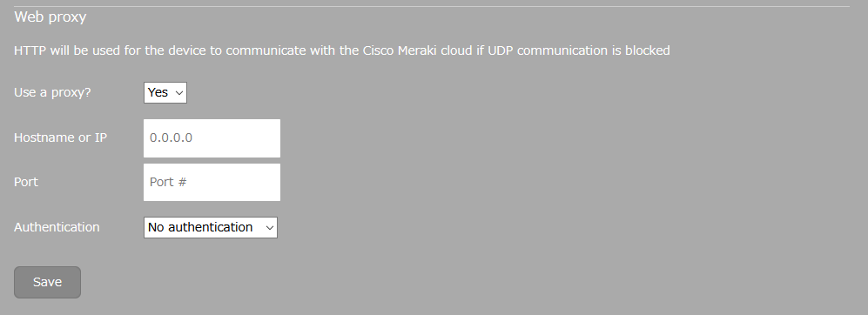Focus the Port number input box
The image size is (868, 315).
coord(212,182)
